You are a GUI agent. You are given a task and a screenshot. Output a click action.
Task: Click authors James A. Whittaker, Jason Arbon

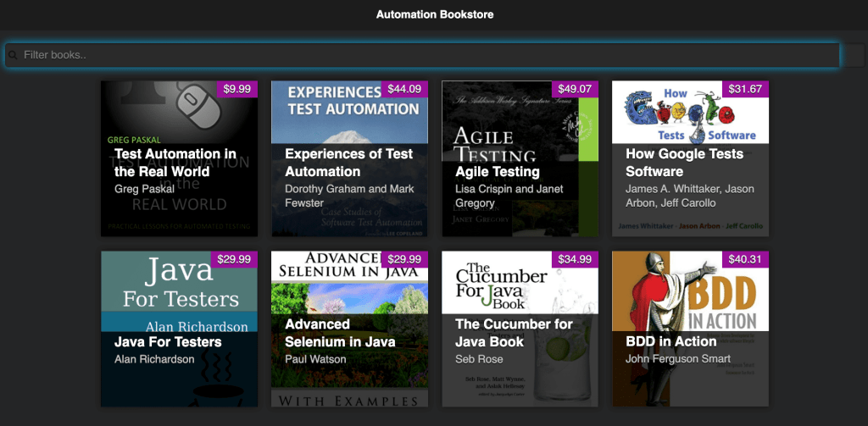click(690, 196)
